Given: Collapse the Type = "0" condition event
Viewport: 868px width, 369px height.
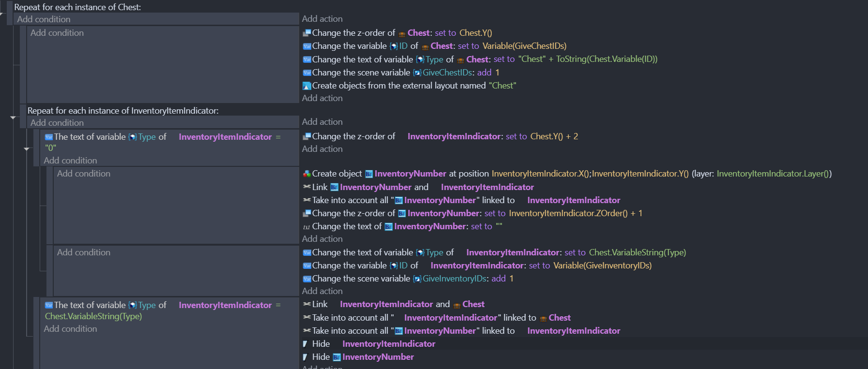Looking at the screenshot, I should 27,149.
